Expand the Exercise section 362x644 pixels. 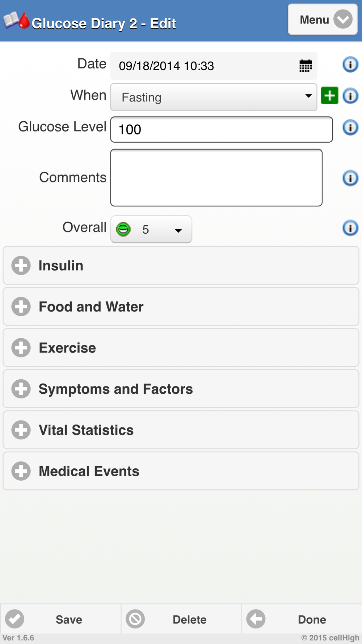(181, 348)
